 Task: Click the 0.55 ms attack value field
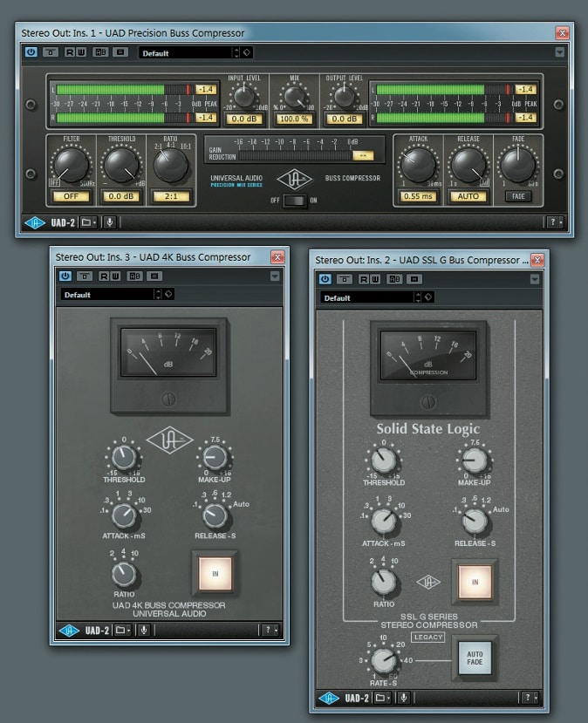418,196
